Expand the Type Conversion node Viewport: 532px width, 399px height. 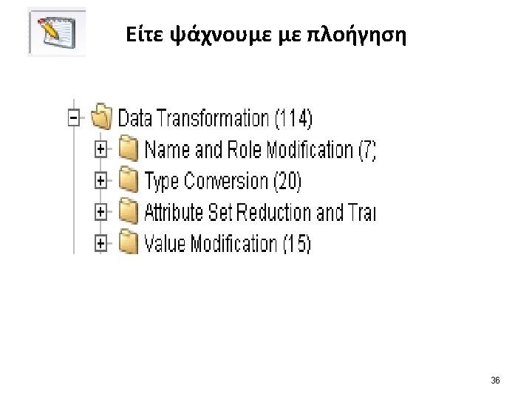tap(101, 181)
